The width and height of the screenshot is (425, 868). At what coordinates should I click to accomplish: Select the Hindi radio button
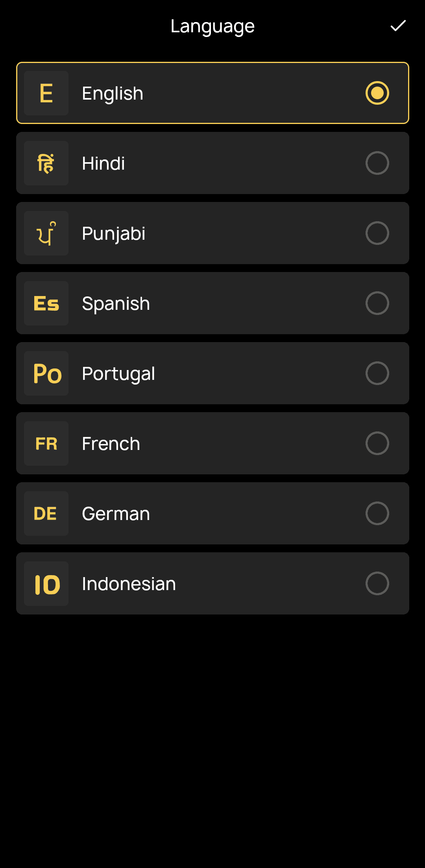pos(377,163)
